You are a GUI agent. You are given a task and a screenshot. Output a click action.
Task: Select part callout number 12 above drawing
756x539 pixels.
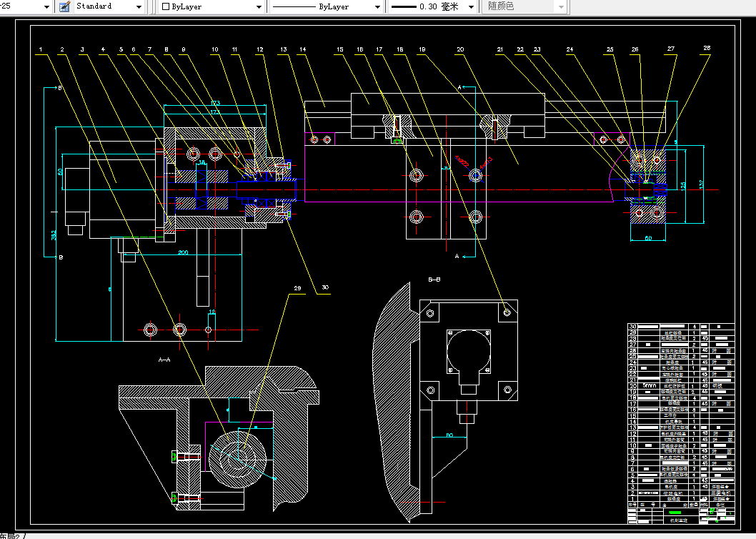tap(260, 49)
